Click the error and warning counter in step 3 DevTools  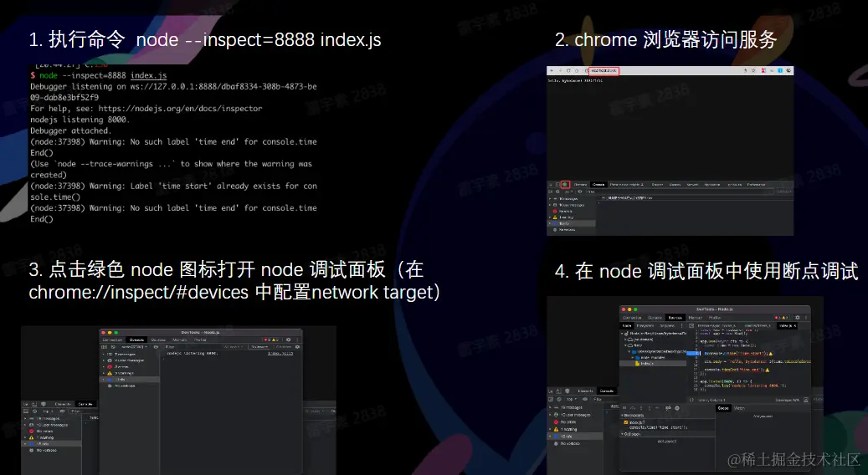(272, 340)
